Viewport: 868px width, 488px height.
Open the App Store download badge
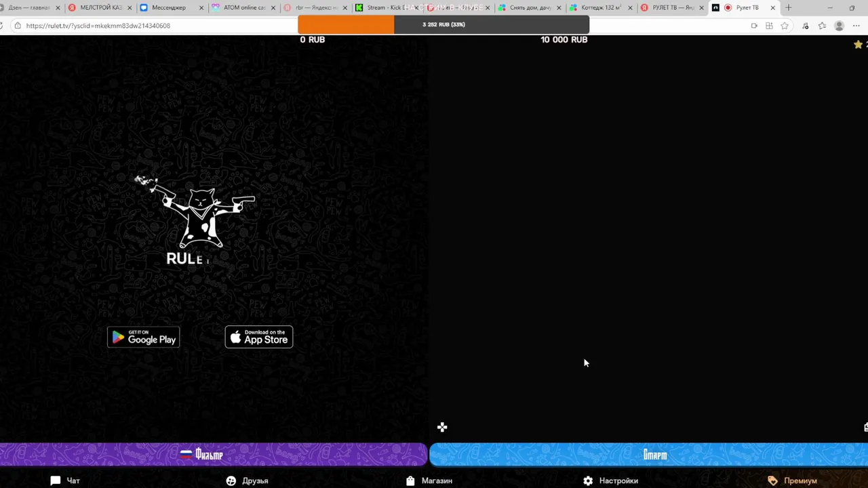pos(259,338)
